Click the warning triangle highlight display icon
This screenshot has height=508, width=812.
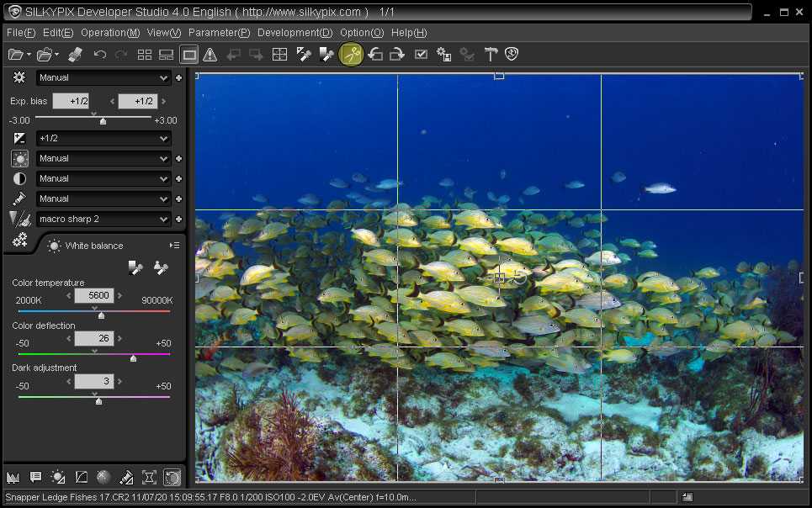(x=210, y=55)
